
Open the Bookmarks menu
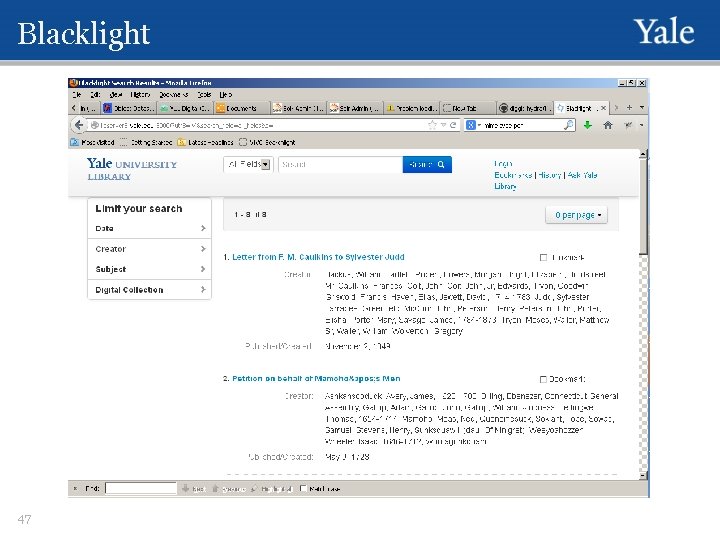click(x=174, y=95)
